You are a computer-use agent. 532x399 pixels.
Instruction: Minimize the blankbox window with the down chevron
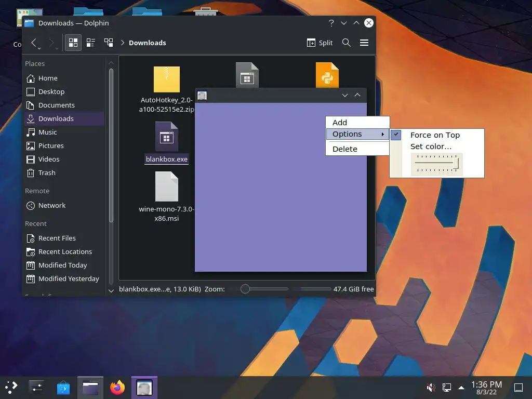coord(345,96)
